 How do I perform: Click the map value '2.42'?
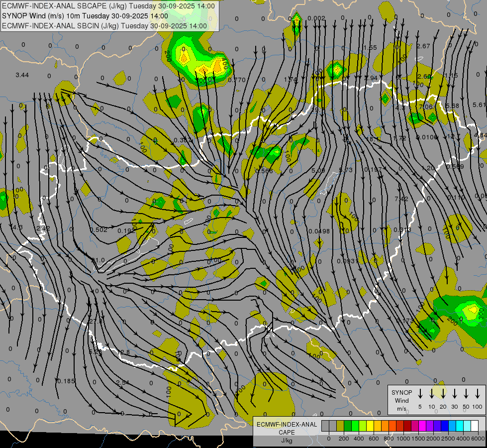[x=43, y=228]
